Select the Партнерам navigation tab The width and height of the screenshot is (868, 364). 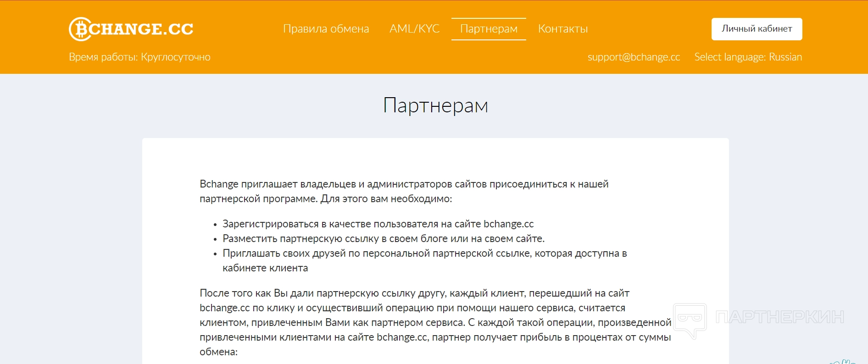[489, 29]
